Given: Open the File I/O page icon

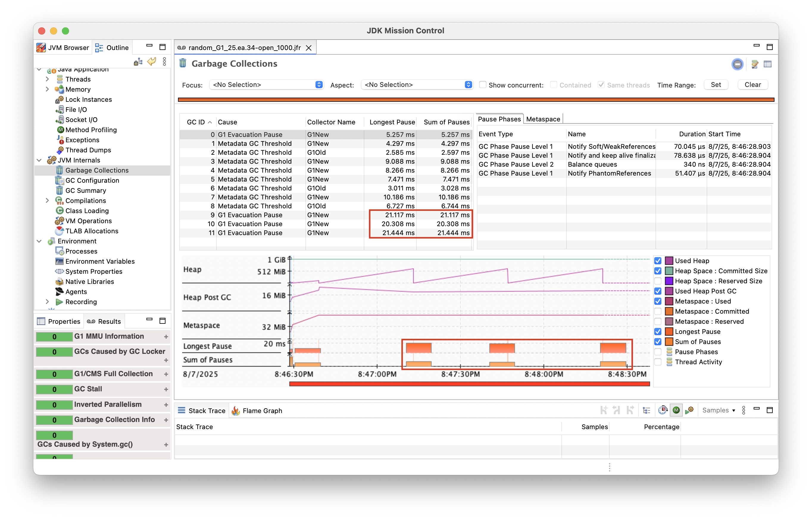Looking at the screenshot, I should 60,109.
